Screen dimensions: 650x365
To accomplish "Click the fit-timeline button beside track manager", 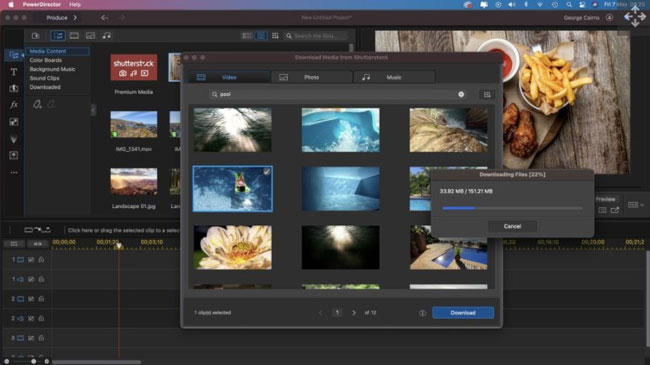I will click(37, 244).
